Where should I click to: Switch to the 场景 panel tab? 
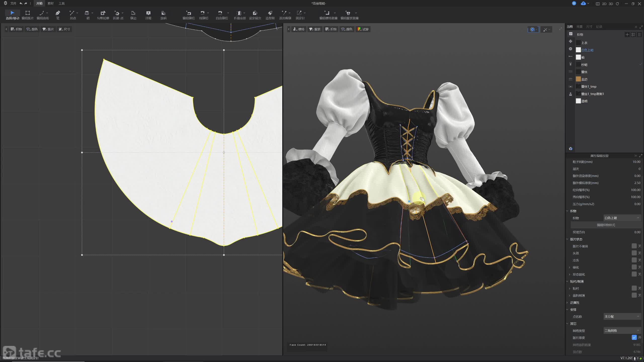[x=580, y=27]
